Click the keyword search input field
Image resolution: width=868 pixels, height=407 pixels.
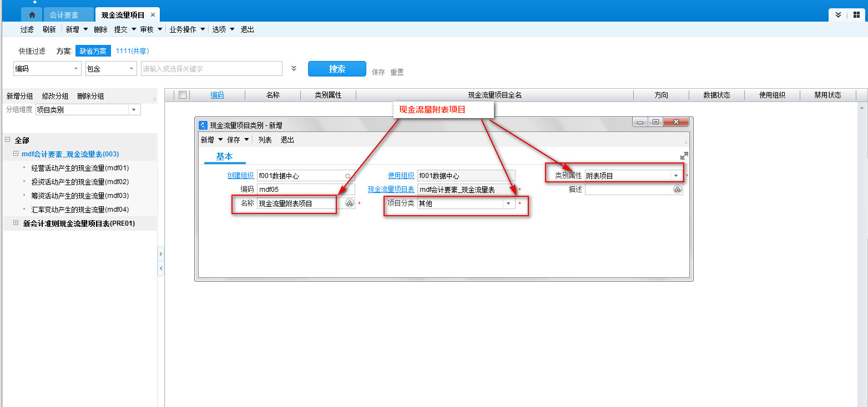(x=211, y=69)
